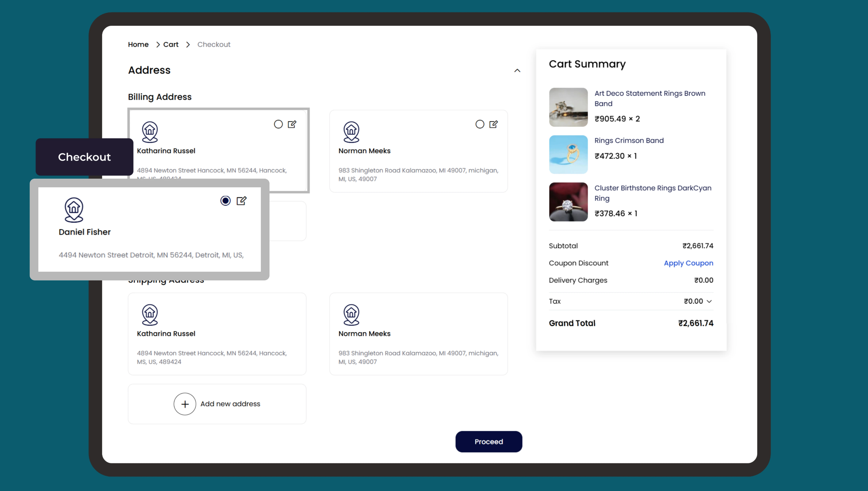Click Norman Meeks billing home pin icon

[x=351, y=132]
